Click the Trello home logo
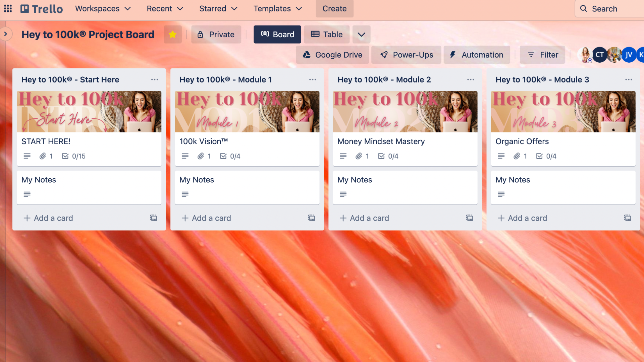Viewport: 644px width, 362px height. pyautogui.click(x=42, y=9)
